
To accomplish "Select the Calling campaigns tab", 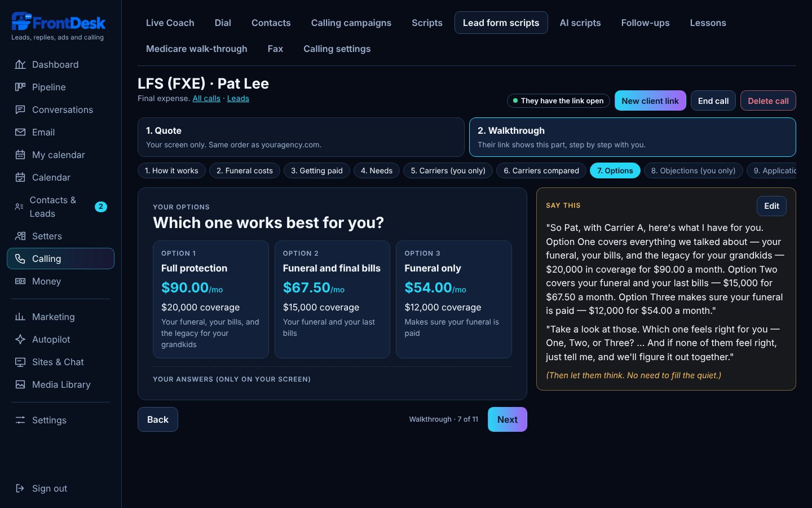I will [351, 23].
